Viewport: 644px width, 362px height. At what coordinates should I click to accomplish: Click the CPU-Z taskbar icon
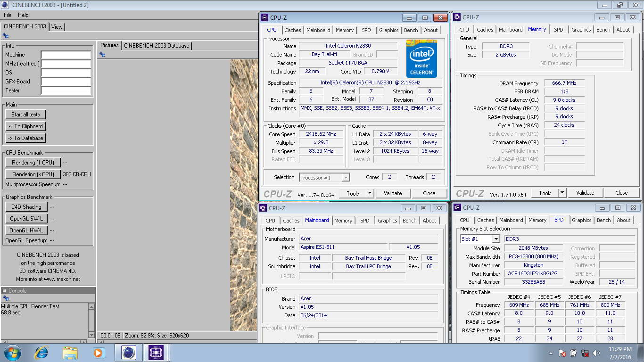[156, 353]
